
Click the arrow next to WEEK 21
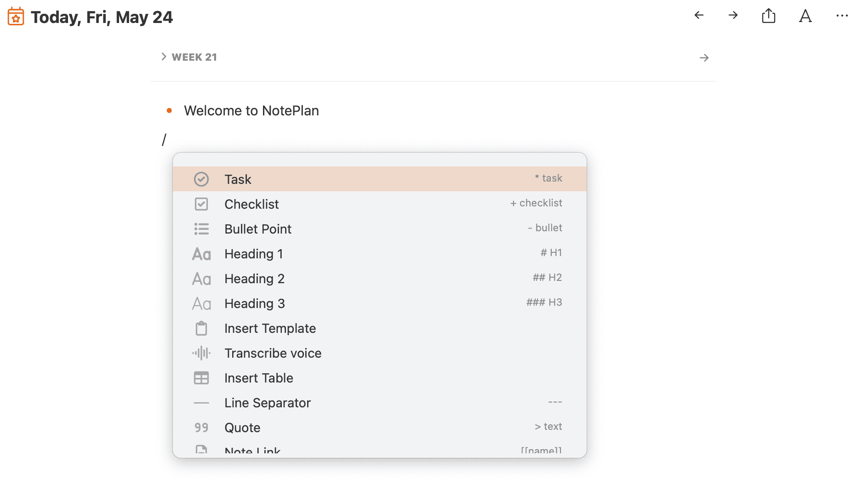click(705, 57)
